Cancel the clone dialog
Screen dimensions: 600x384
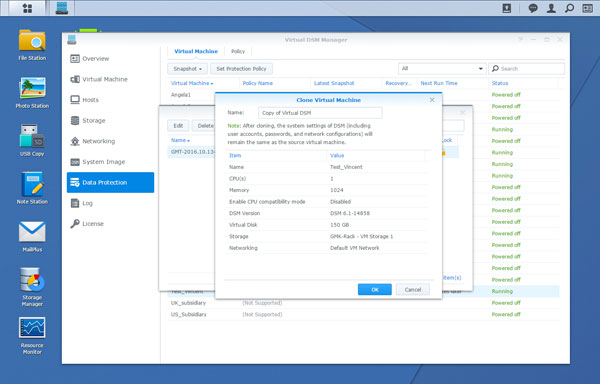(x=412, y=290)
